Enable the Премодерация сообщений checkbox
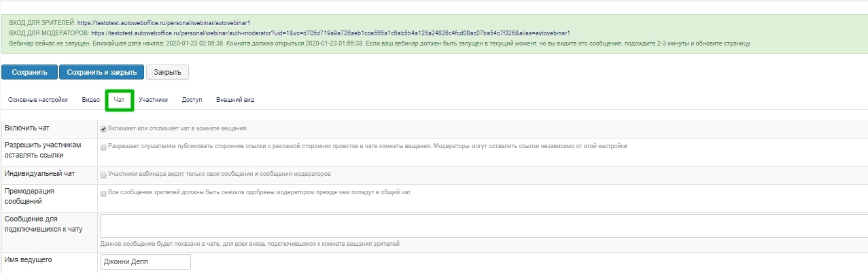Screen dimensions: 868x273 point(103,193)
